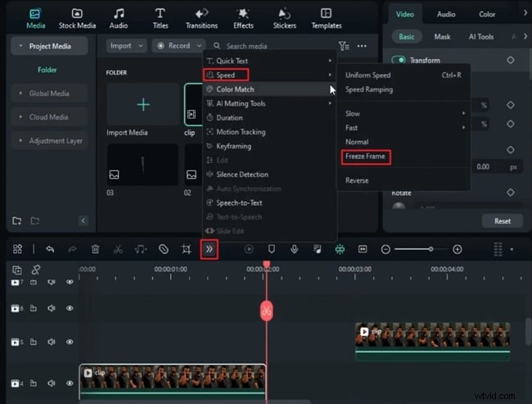Add keyframe for Rotate
The width and height of the screenshot is (532, 404).
pos(510,193)
